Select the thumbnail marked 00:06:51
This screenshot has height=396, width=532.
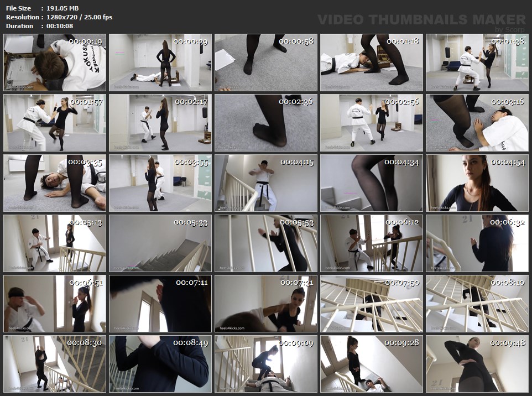55,304
